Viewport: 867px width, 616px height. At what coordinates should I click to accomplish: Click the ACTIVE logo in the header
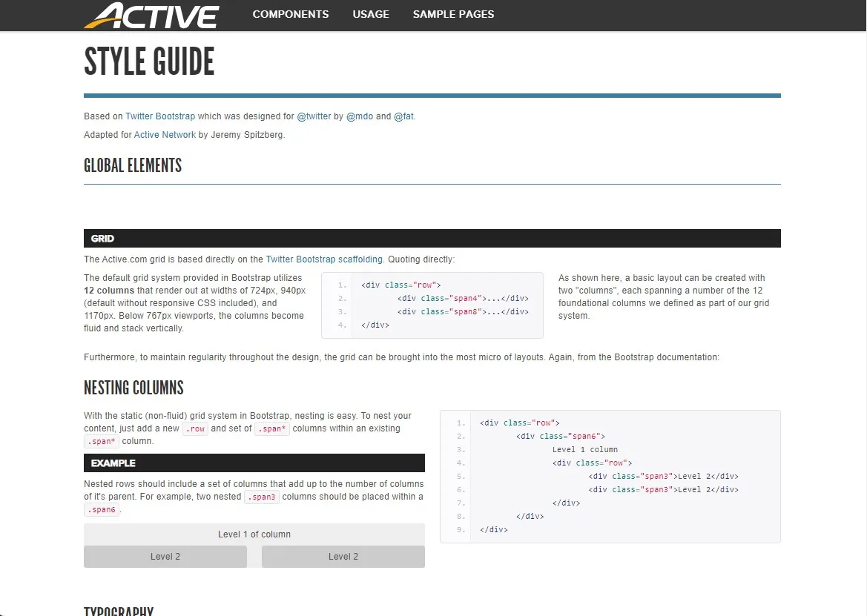point(151,15)
